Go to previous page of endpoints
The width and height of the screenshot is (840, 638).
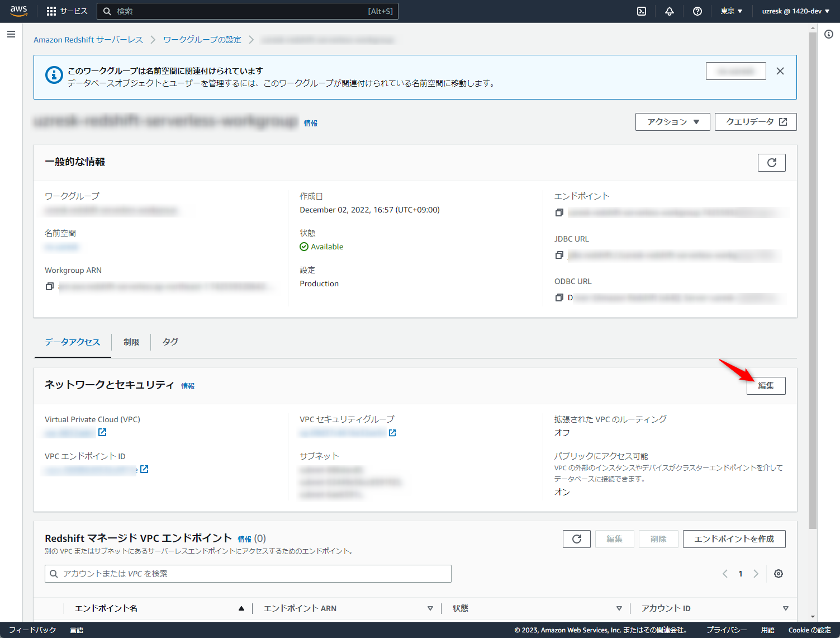click(725, 574)
